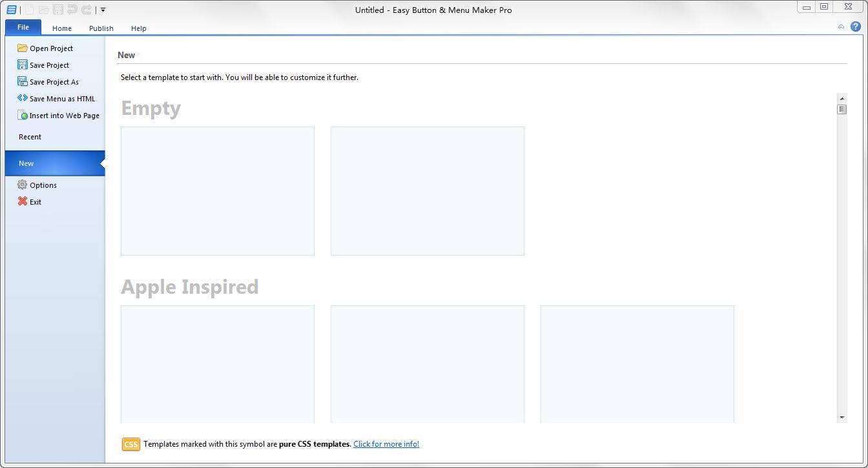The image size is (868, 468).
Task: Pick the right Empty template thumbnail
Action: [428, 191]
